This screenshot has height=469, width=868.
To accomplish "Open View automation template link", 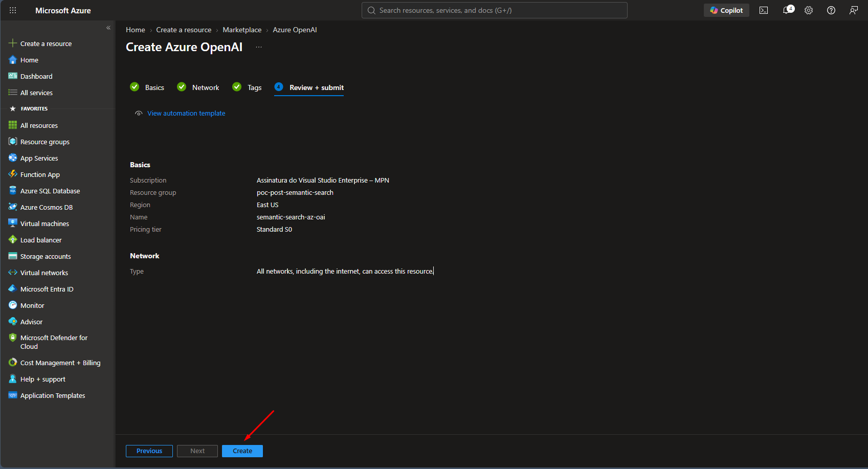I will tap(186, 113).
